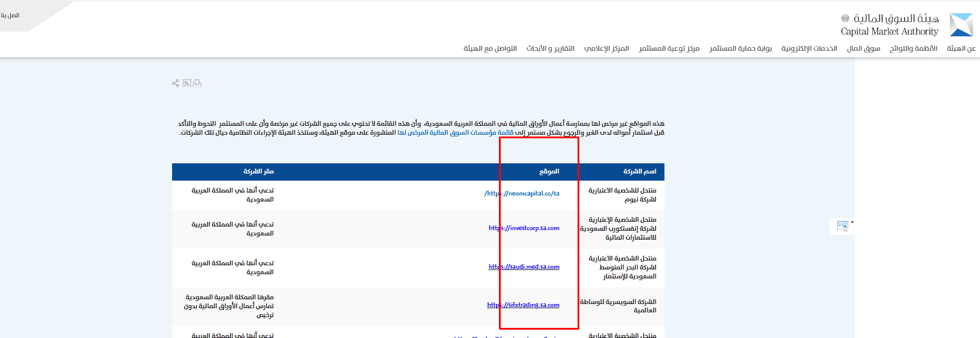Open the الخدمات الإلكترونية menu
Image resolution: width=980 pixels, height=338 pixels.
coord(809,48)
